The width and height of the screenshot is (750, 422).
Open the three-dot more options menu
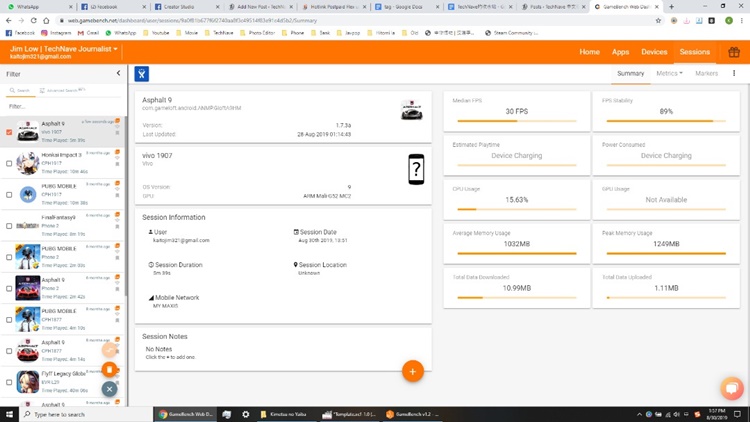734,73
